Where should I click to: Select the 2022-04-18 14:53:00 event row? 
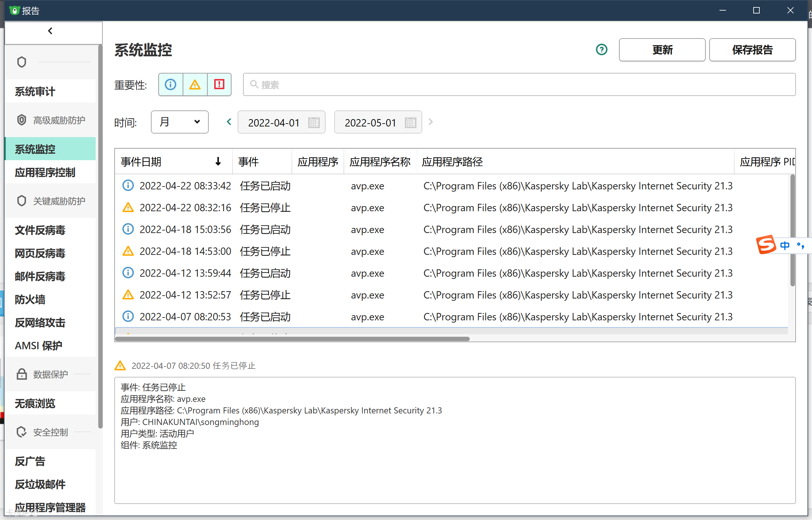point(452,252)
